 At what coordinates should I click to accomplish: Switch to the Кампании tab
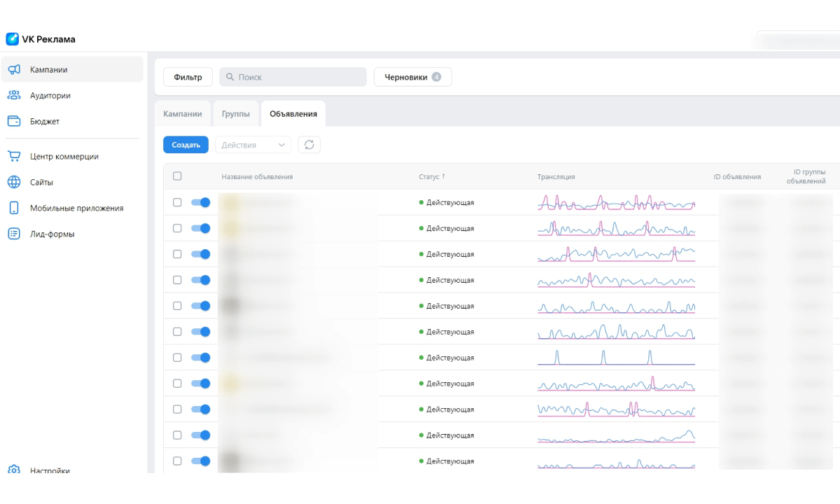183,114
